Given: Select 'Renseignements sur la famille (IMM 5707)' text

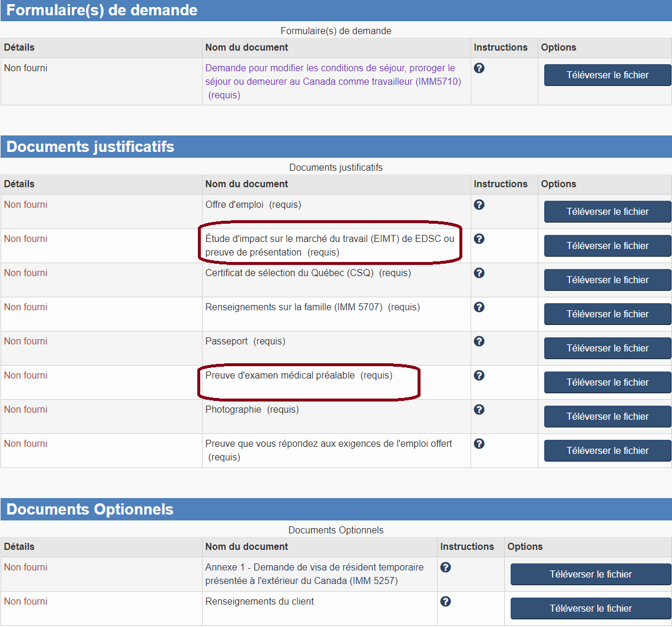Looking at the screenshot, I should point(293,307).
